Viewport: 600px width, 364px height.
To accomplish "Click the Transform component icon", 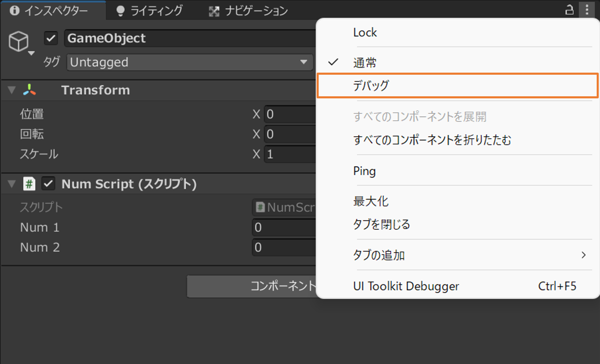I will 29,90.
